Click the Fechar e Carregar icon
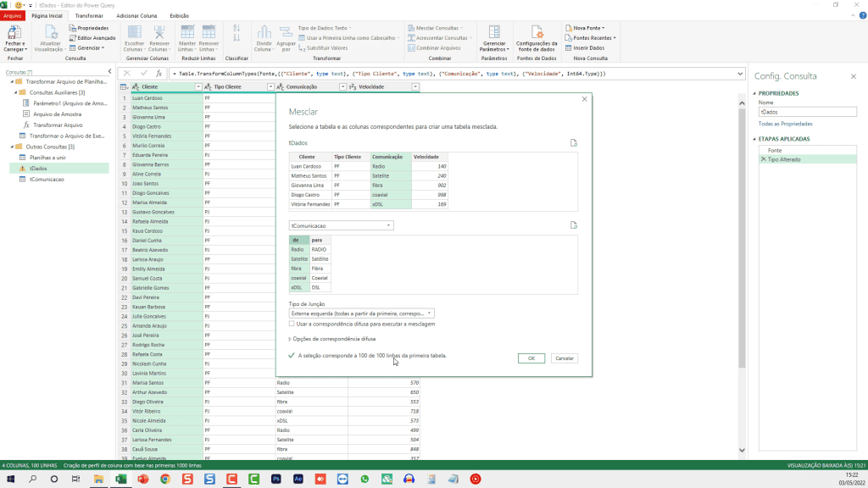 (x=14, y=34)
